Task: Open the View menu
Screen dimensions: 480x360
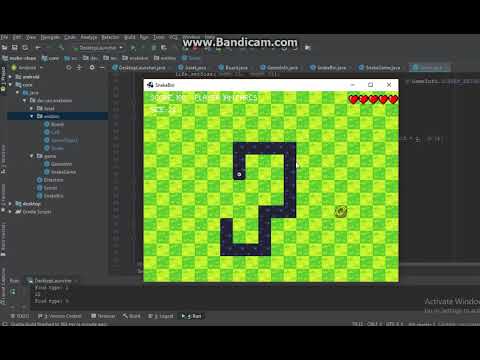Action: pos(31,37)
